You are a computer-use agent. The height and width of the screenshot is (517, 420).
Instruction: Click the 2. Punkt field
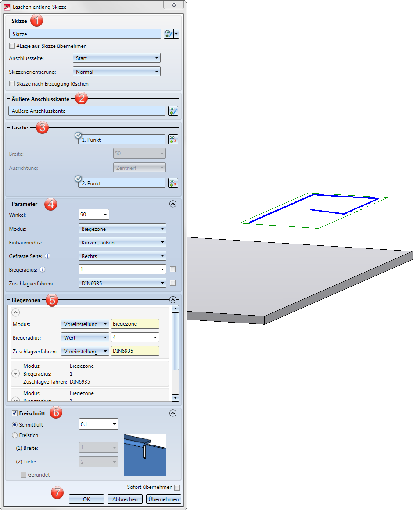point(122,183)
